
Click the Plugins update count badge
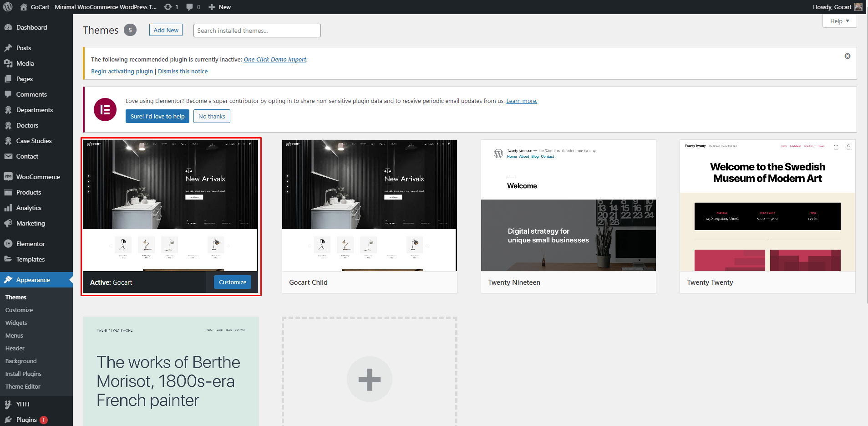pos(44,420)
